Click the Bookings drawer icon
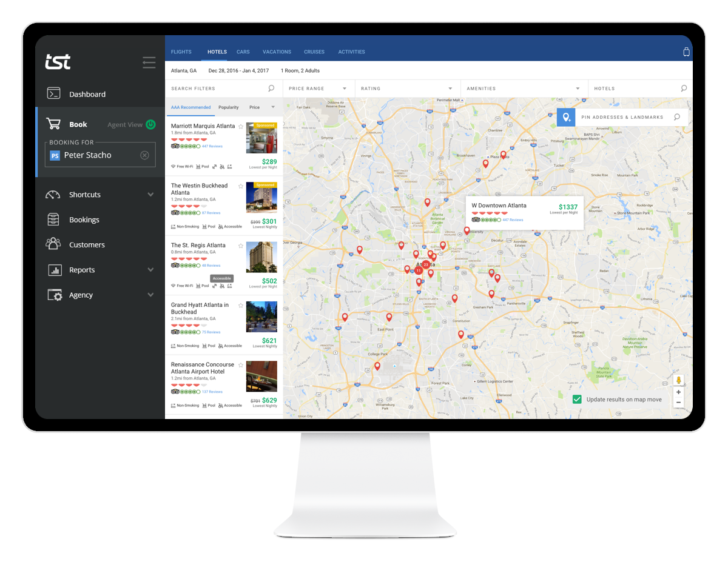 coord(53,220)
